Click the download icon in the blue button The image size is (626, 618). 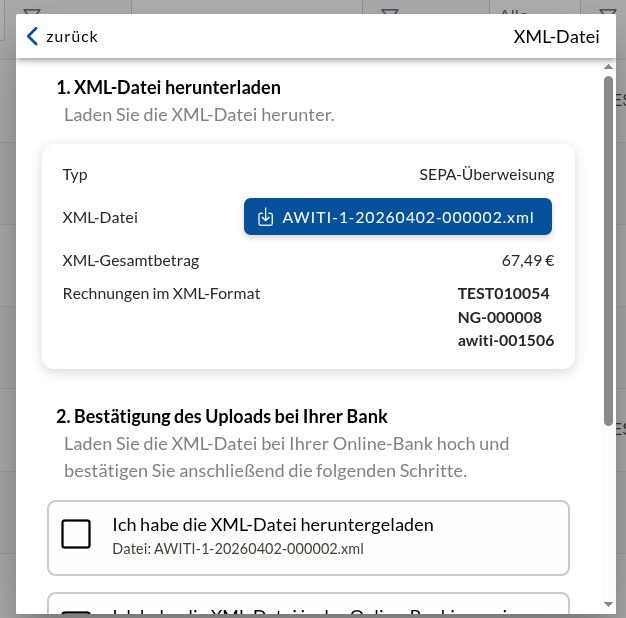(265, 217)
